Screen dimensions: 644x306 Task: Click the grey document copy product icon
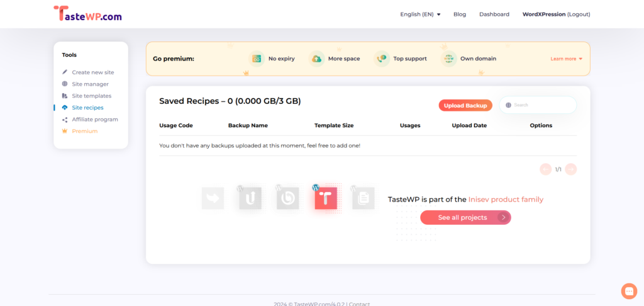click(x=364, y=198)
